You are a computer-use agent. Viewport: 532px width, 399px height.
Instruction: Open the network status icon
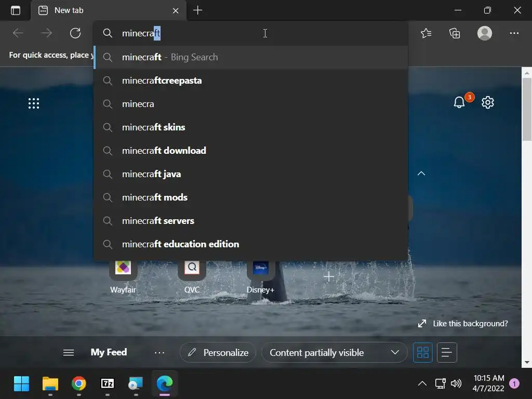(x=441, y=384)
